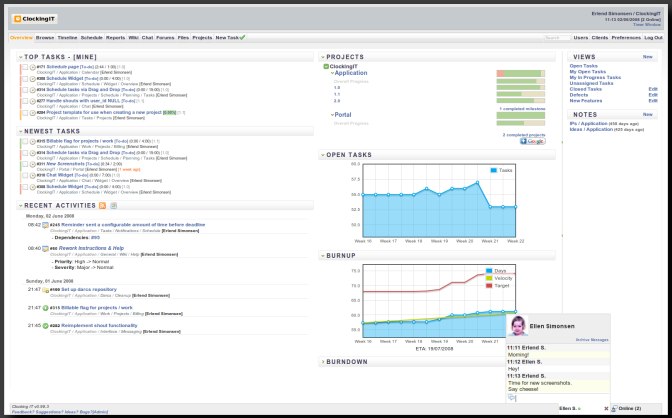The height and width of the screenshot is (418, 672).
Task: Click the green ClockingIT client icon under Projects
Action: (x=326, y=66)
